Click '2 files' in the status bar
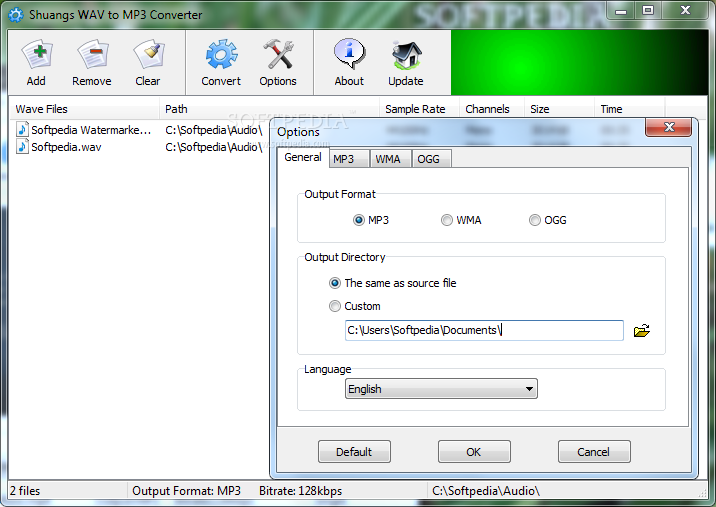The width and height of the screenshot is (716, 507). point(25,491)
